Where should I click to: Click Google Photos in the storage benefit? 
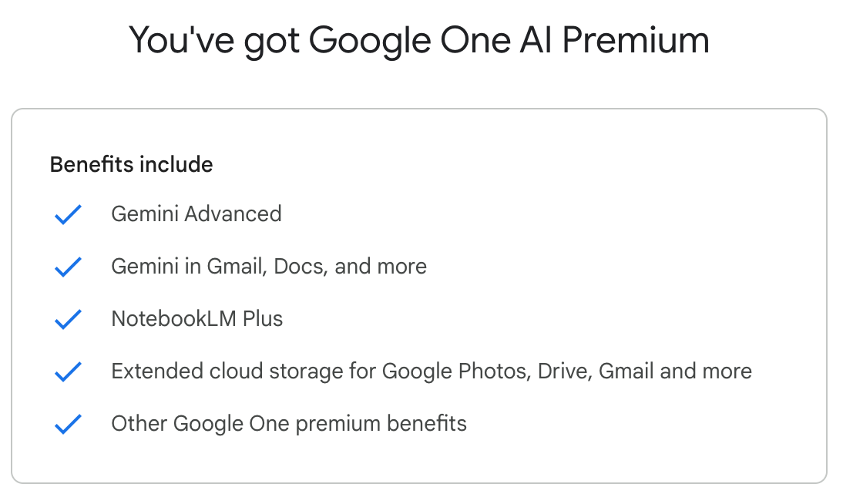click(456, 371)
